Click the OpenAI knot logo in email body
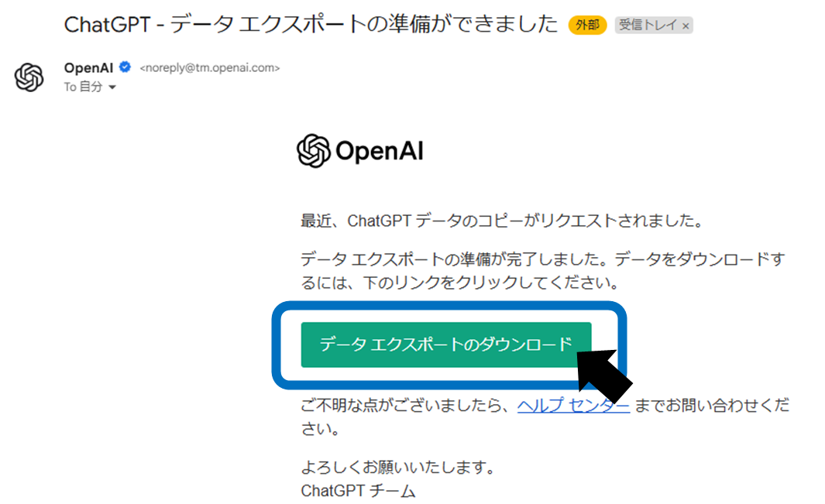 click(314, 151)
